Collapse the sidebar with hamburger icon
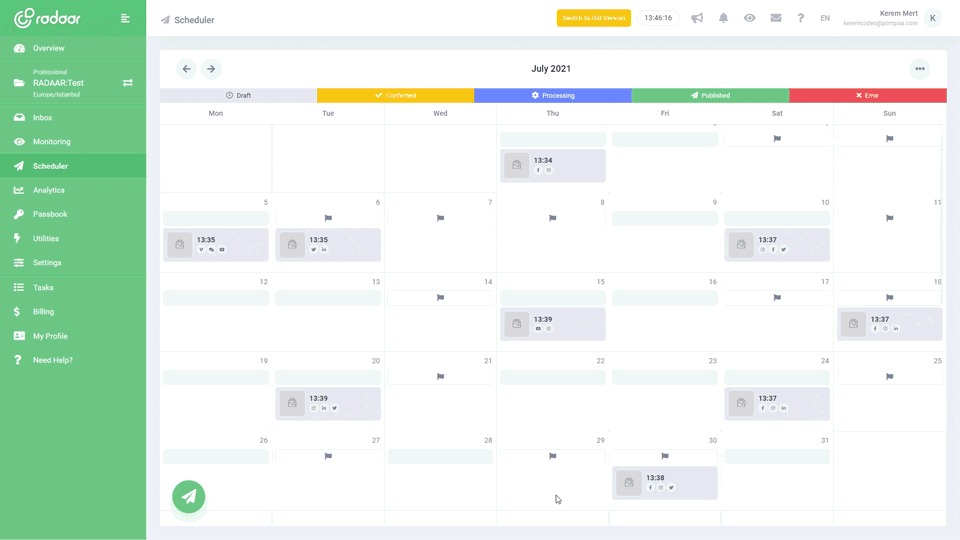 pyautogui.click(x=125, y=18)
